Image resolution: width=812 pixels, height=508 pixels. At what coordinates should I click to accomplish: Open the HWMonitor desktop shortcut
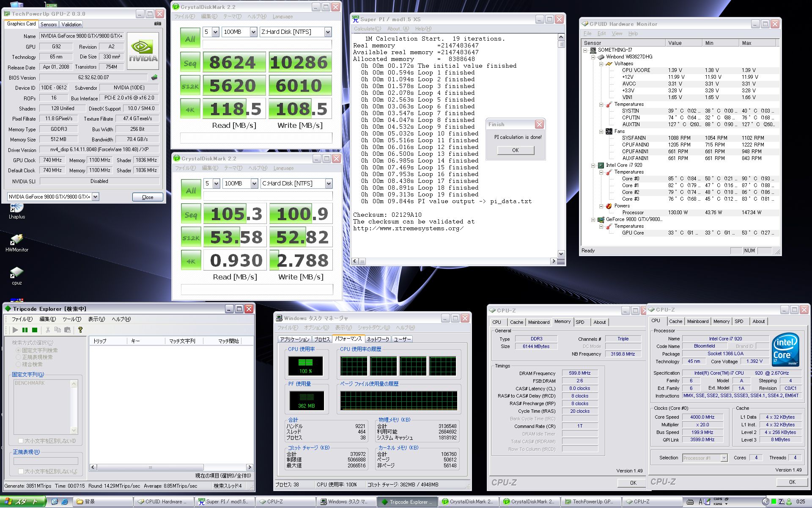tap(16, 240)
